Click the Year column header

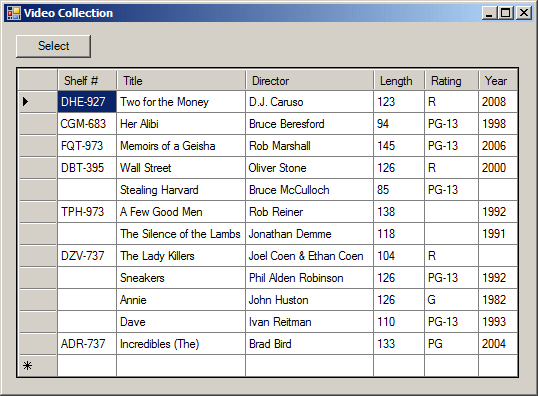point(498,81)
